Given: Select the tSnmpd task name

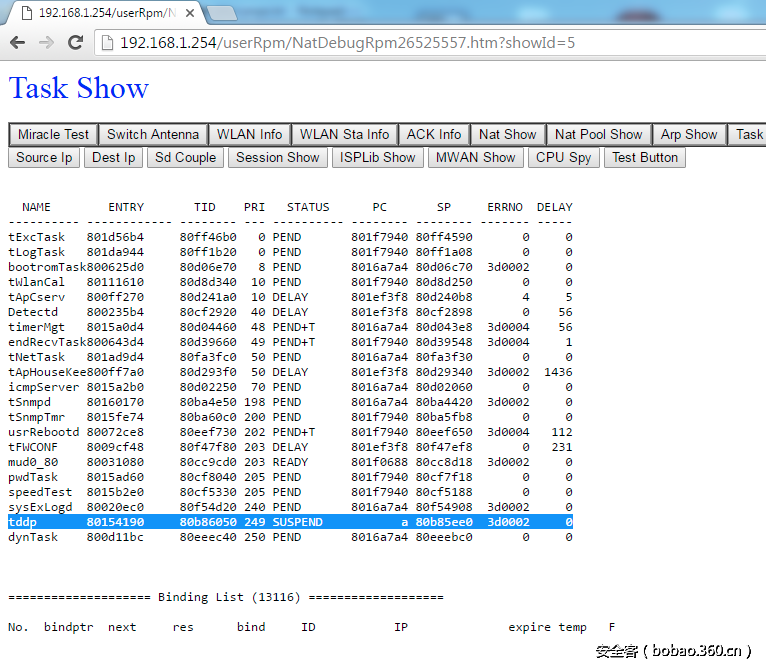Looking at the screenshot, I should tap(29, 402).
